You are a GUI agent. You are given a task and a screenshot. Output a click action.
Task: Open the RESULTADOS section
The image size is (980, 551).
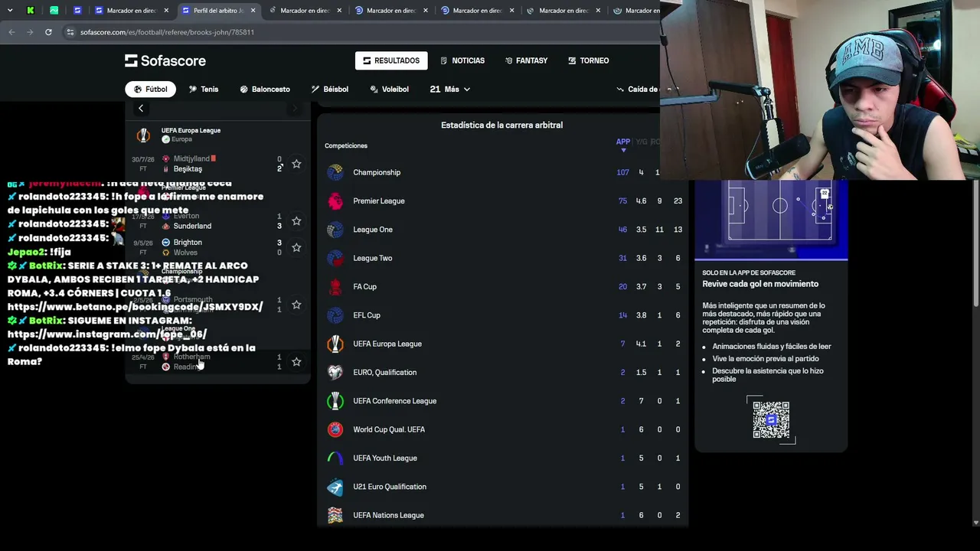391,60
